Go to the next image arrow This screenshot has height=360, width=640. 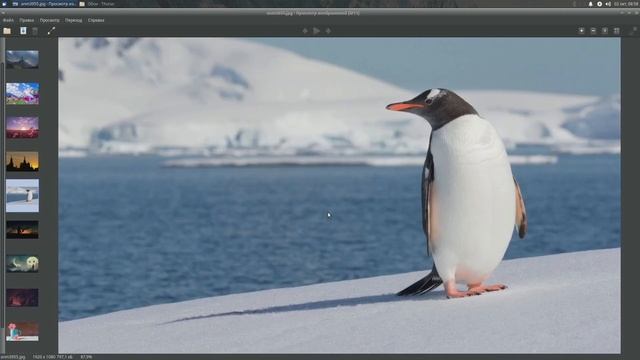[x=328, y=31]
